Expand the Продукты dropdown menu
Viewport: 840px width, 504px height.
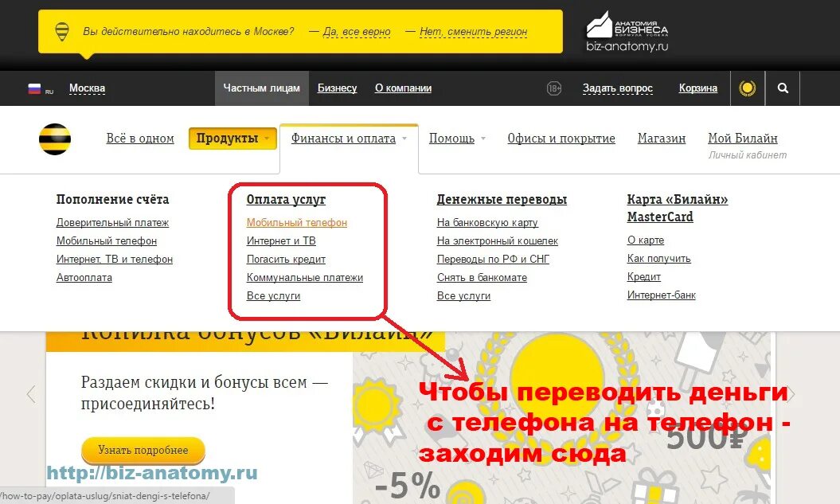232,139
